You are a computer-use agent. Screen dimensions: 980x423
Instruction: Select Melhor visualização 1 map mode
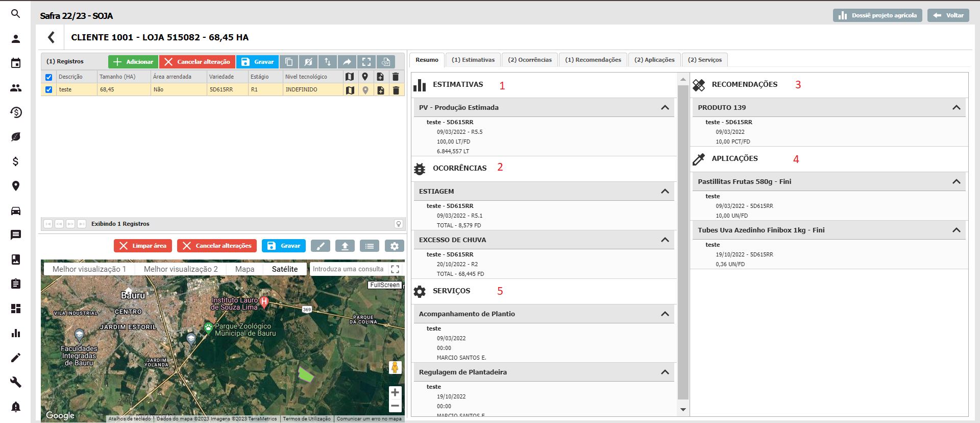(x=89, y=269)
